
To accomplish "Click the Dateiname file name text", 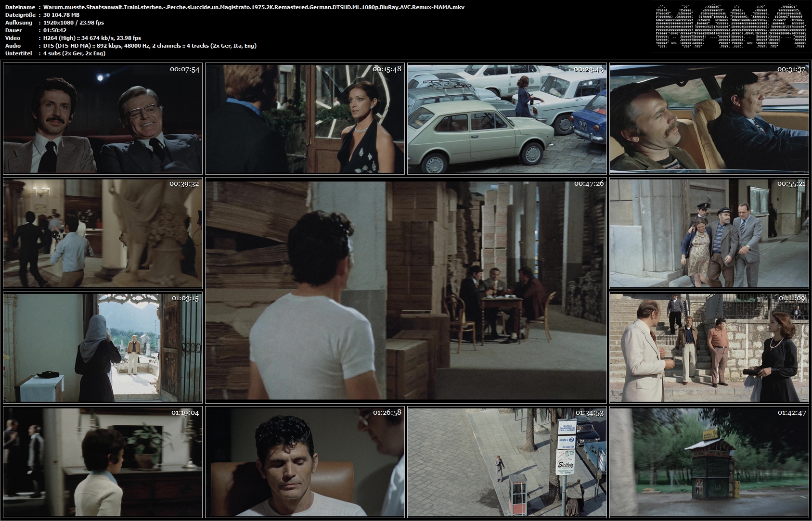I will tap(254, 7).
